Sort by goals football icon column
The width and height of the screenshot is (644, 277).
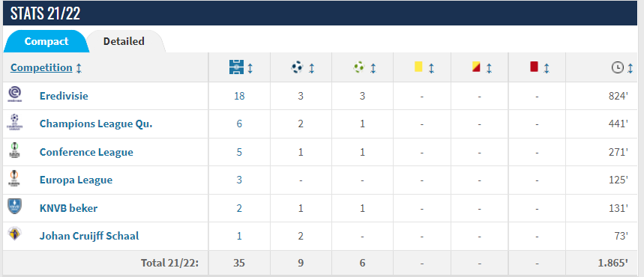tap(302, 67)
